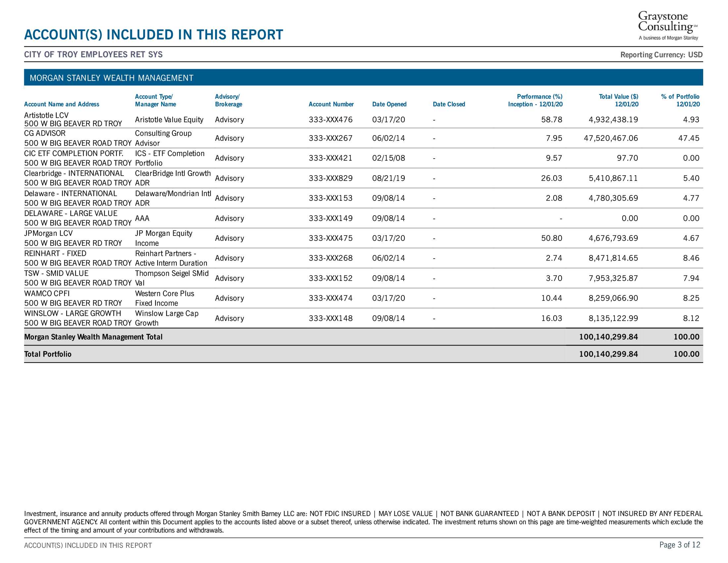Image resolution: width=728 pixels, height=563 pixels.
Task: Select 'REINHART - FIXED' account name
Action: pos(55,253)
